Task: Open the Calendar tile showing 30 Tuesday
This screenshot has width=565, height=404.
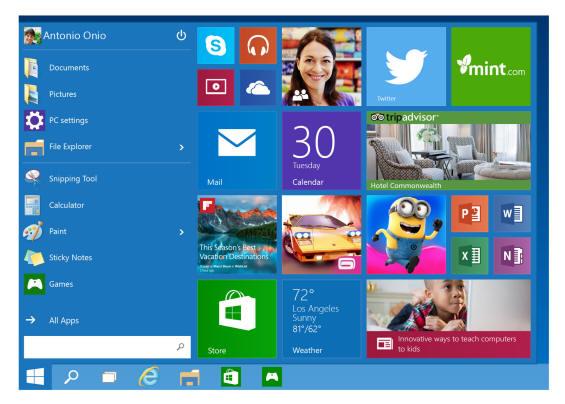Action: (321, 151)
